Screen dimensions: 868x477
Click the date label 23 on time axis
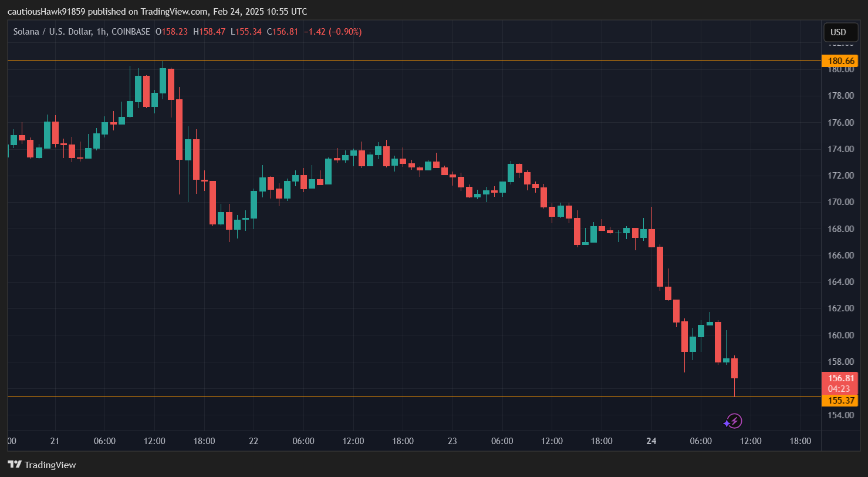[x=452, y=441]
